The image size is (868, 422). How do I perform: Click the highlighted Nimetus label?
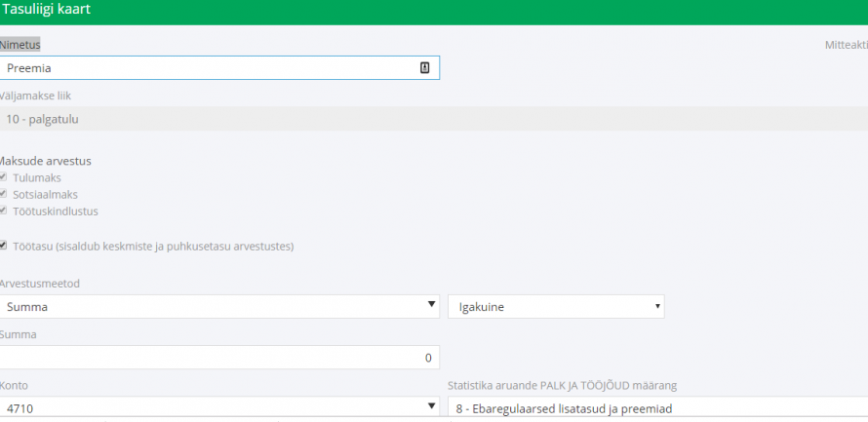[20, 45]
